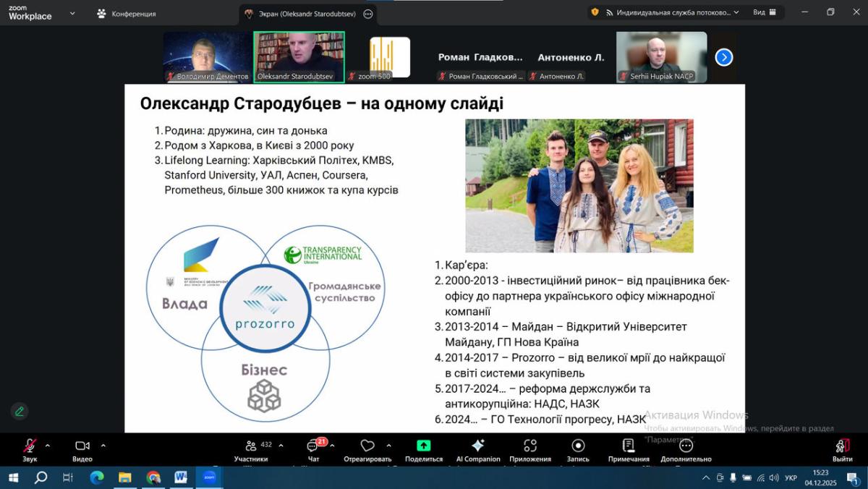Screen dimensions: 868x489
Task: Open the Вид view menu
Action: point(765,12)
